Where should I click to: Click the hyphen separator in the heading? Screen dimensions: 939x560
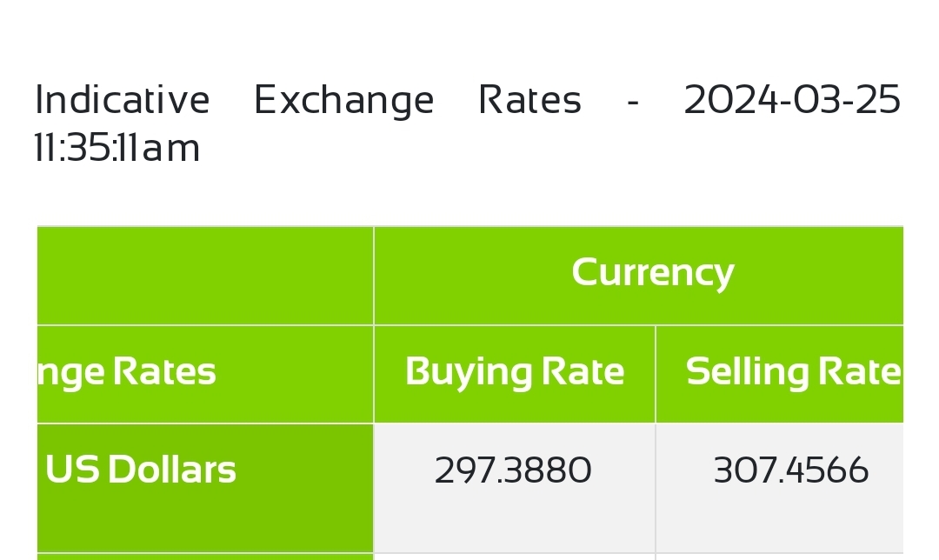(633, 103)
